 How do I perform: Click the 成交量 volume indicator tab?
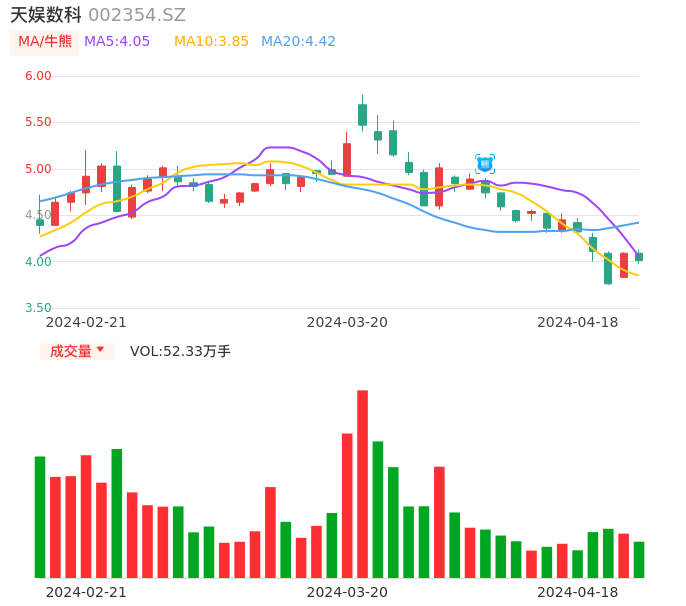pyautogui.click(x=70, y=351)
